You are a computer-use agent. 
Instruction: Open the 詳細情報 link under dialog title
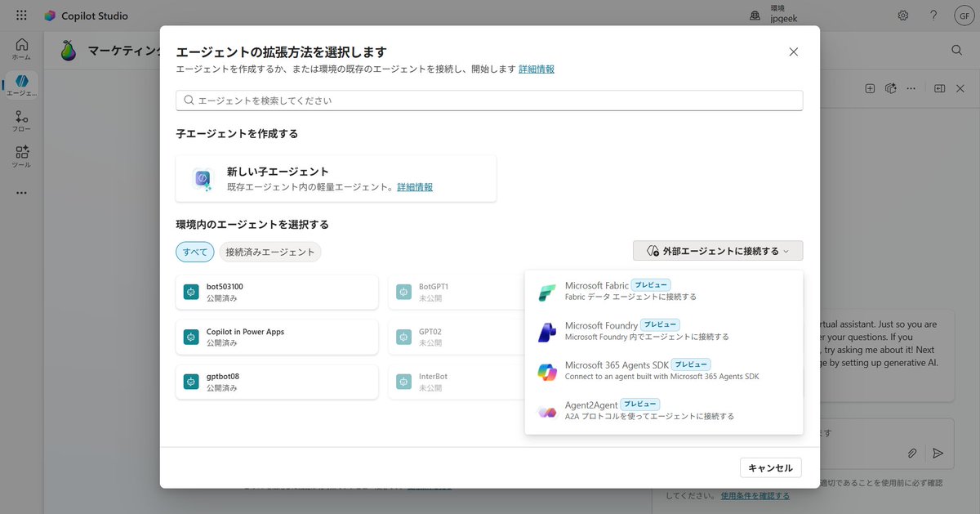coord(537,69)
